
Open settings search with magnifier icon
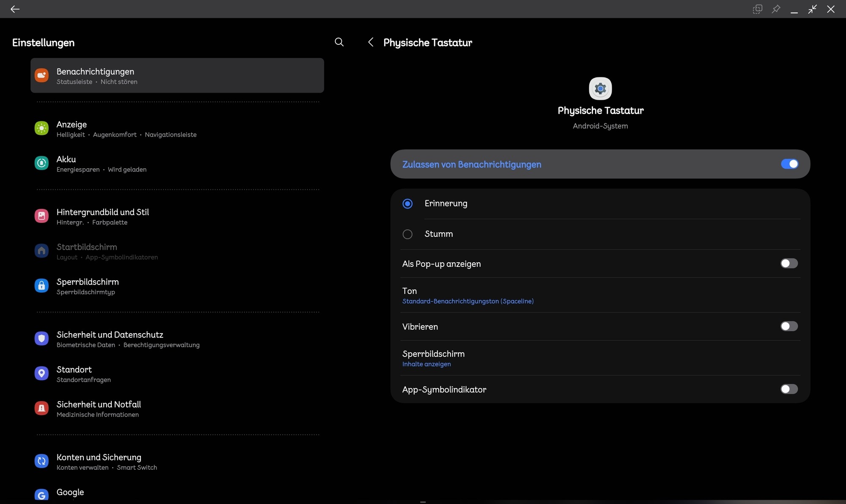pyautogui.click(x=339, y=42)
